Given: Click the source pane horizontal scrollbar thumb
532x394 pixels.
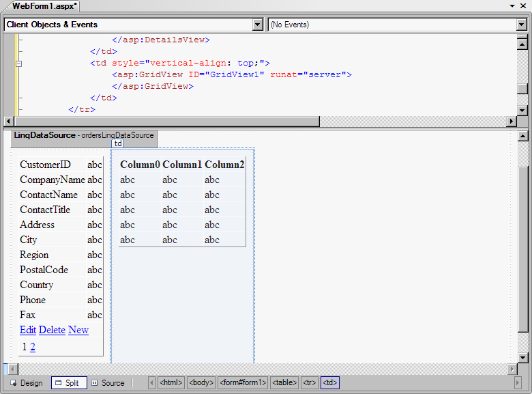Looking at the screenshot, I should click(167, 122).
